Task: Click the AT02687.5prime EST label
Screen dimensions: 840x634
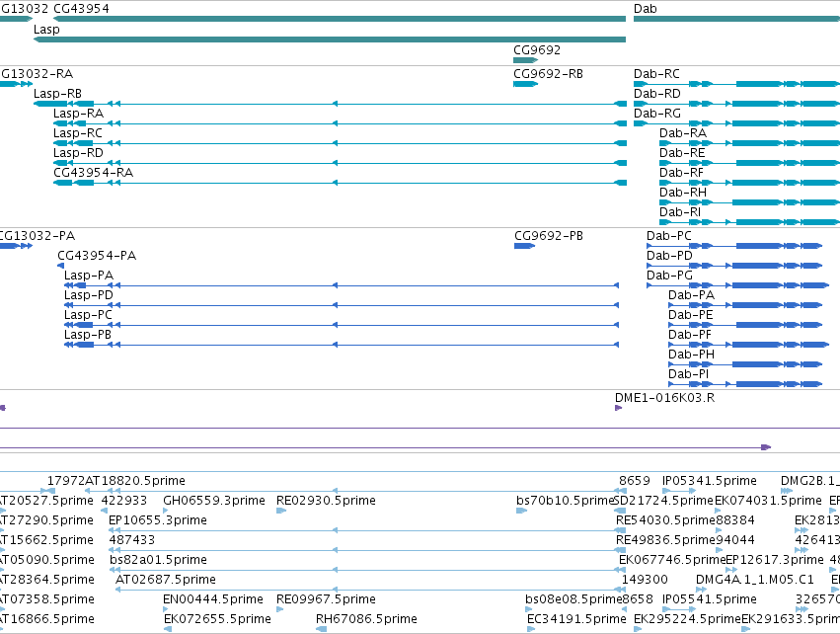Action: click(166, 580)
